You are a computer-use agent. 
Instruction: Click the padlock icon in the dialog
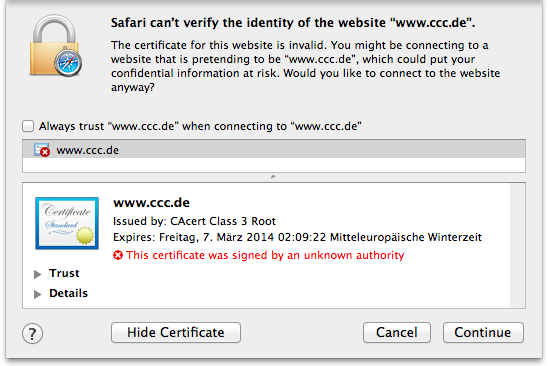coord(55,45)
